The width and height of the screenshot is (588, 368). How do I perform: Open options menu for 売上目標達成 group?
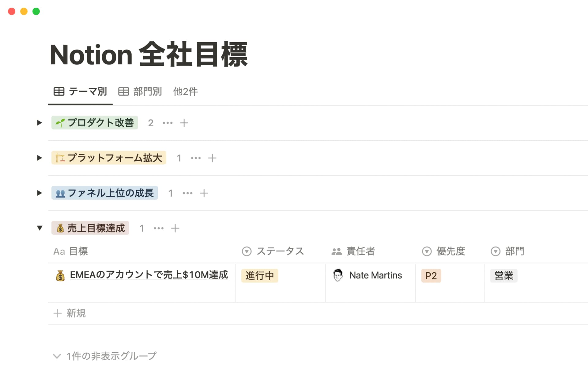158,228
